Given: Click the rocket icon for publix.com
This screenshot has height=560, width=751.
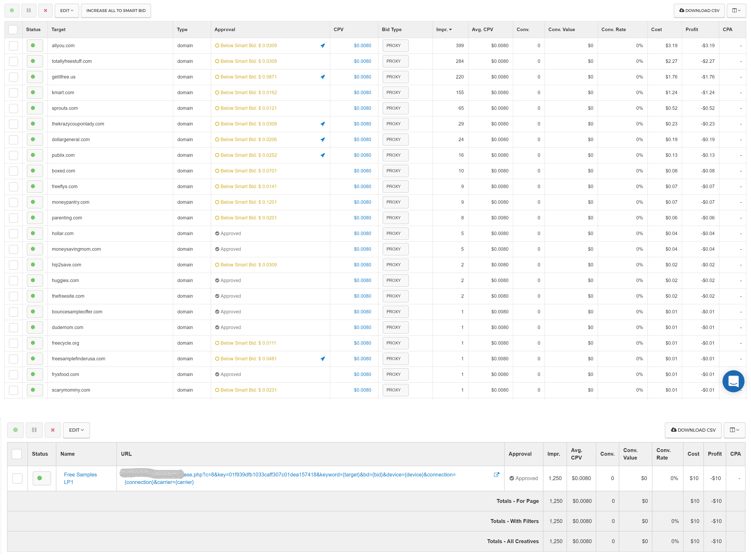Looking at the screenshot, I should 323,155.
